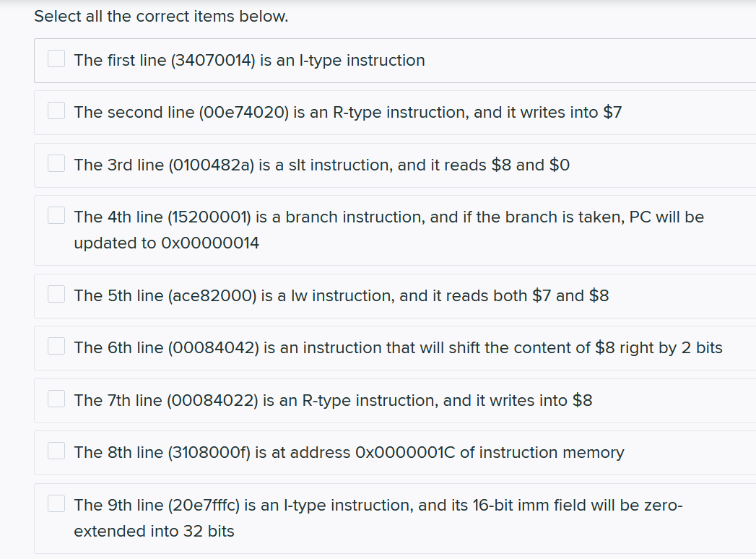
Task: Check the box for the 6th line (00084042) statement
Action: coord(56,345)
